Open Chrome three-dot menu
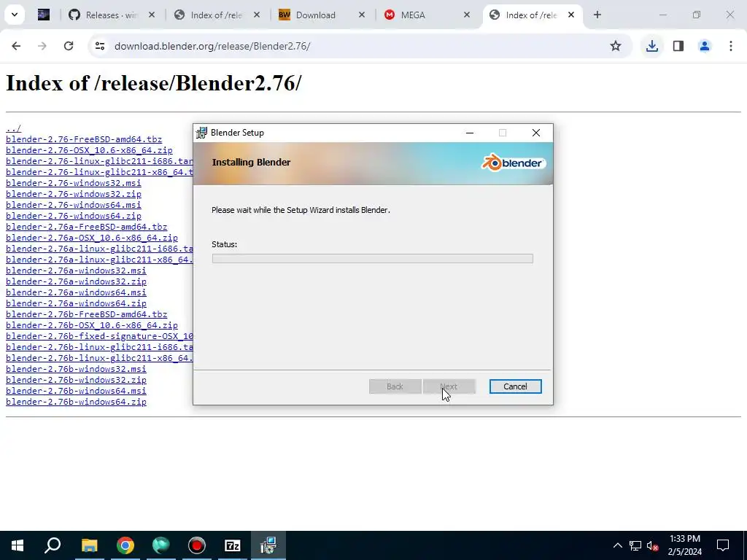 (730, 46)
